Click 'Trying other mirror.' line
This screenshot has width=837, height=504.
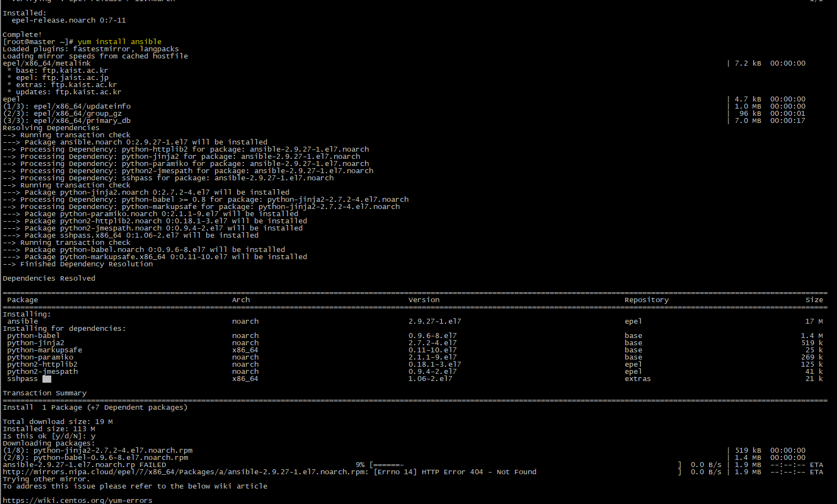46,479
